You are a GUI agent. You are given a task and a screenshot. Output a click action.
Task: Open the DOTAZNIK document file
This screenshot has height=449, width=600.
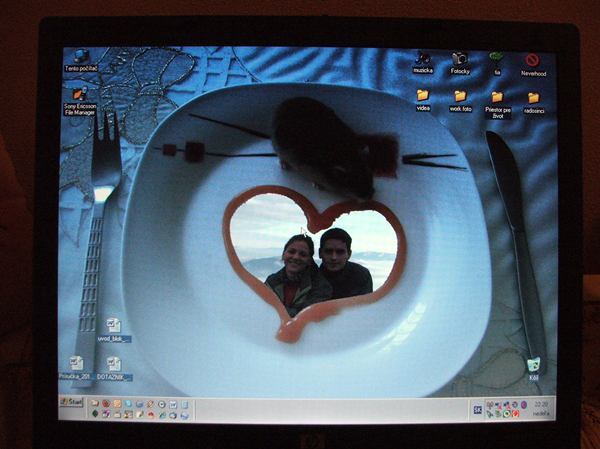click(x=113, y=365)
